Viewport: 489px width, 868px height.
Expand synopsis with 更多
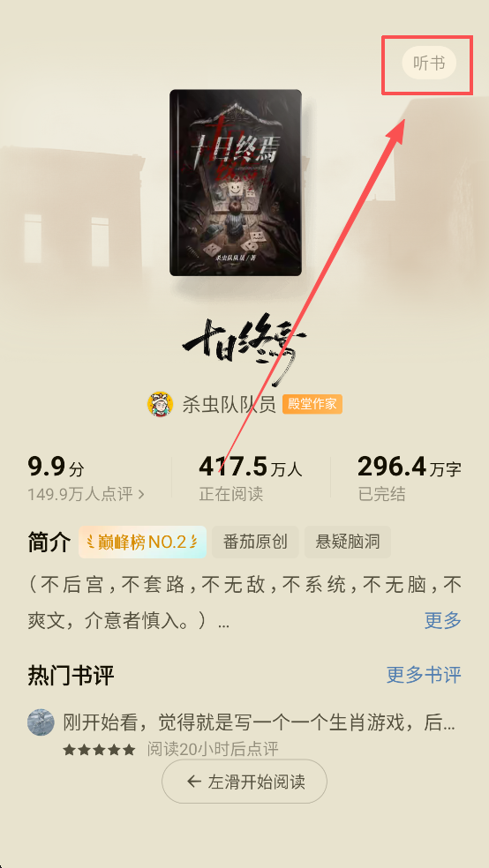point(443,620)
